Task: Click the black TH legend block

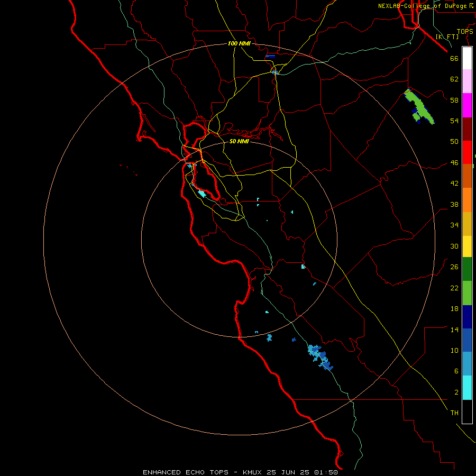Action: 467,411
